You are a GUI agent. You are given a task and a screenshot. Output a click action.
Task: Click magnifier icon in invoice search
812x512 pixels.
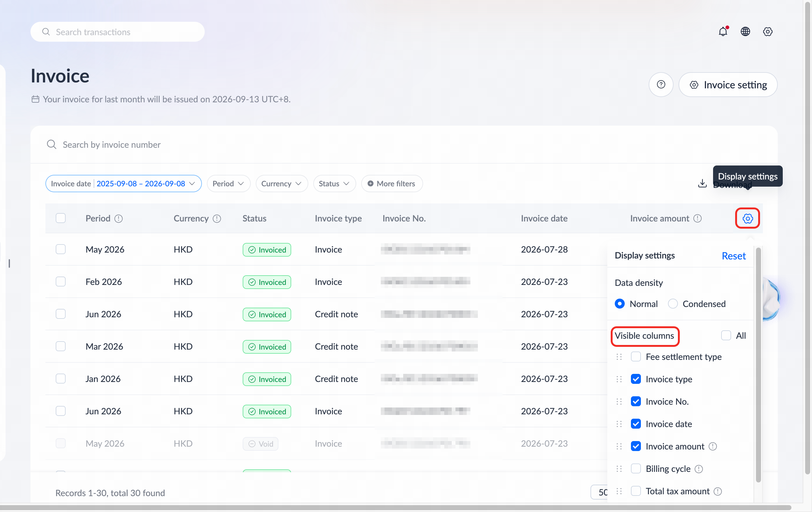click(x=52, y=145)
